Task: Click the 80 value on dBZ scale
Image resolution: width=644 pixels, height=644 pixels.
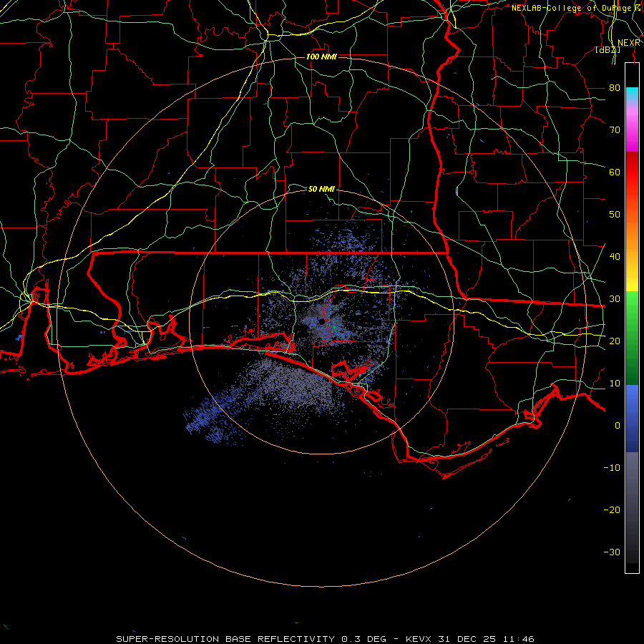Action: (x=615, y=87)
